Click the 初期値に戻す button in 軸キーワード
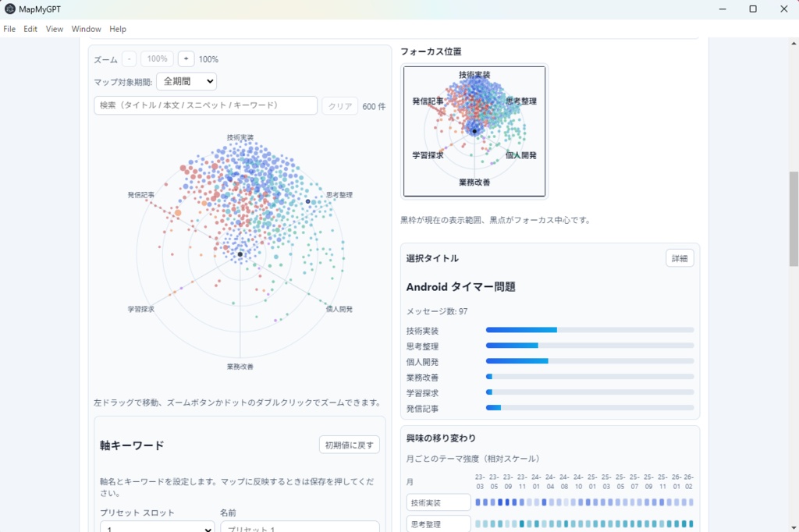Screen dimensions: 799x532 pos(349,444)
